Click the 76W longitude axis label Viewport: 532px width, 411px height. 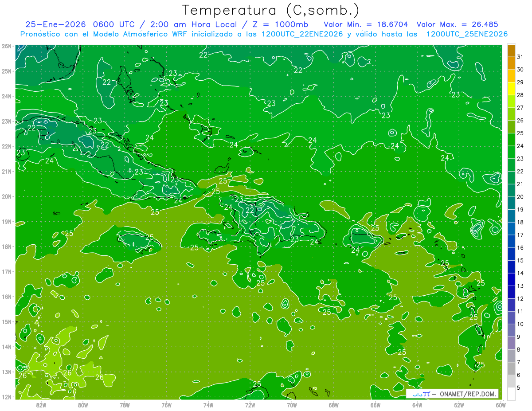pyautogui.click(x=166, y=405)
